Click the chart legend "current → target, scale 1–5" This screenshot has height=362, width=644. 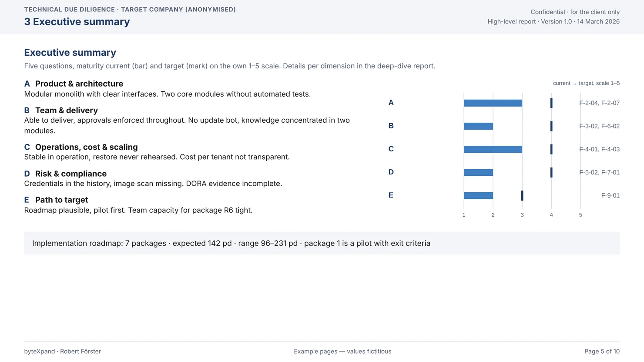point(586,83)
